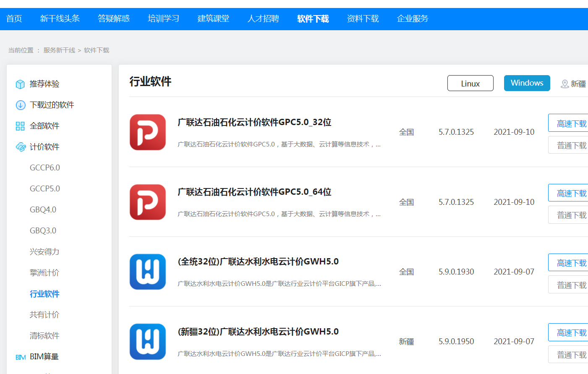
Task: Click the 全部软件 grid icon
Action: pyautogui.click(x=20, y=126)
